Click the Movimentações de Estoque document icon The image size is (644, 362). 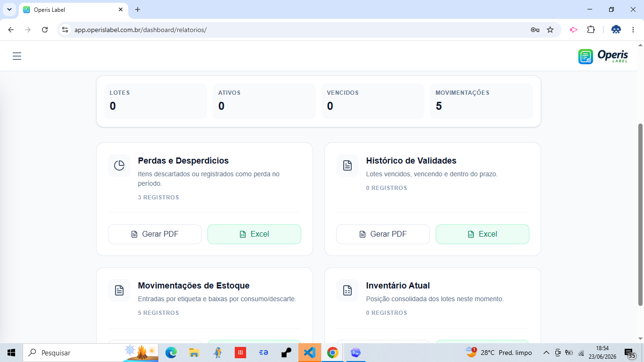point(119,290)
